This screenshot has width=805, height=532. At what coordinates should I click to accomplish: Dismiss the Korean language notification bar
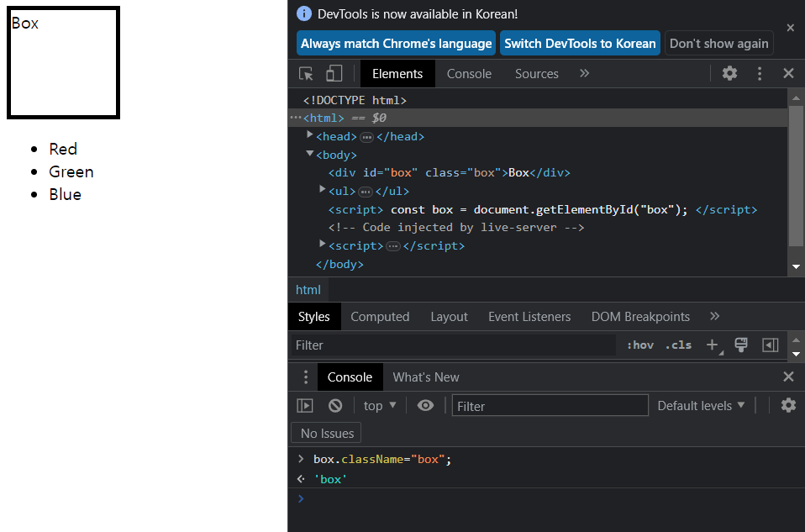[x=791, y=28]
